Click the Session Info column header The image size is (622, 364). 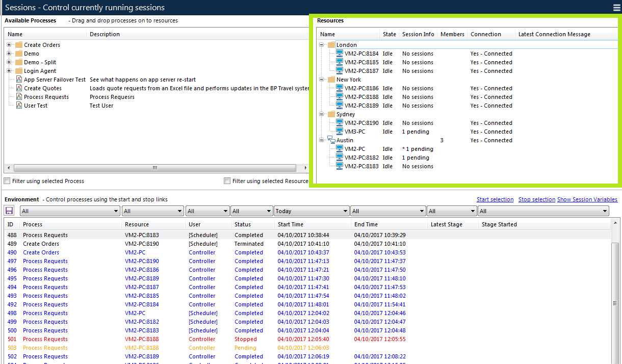coord(418,34)
